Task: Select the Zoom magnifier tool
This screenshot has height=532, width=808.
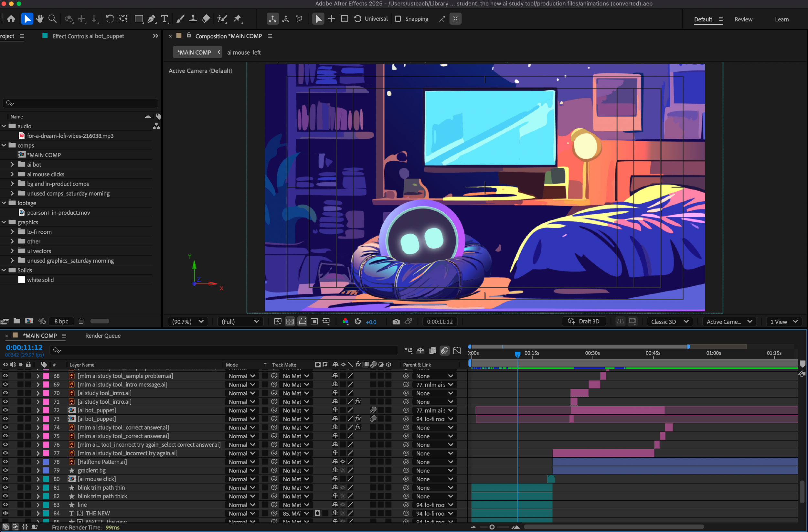Action: (x=52, y=19)
